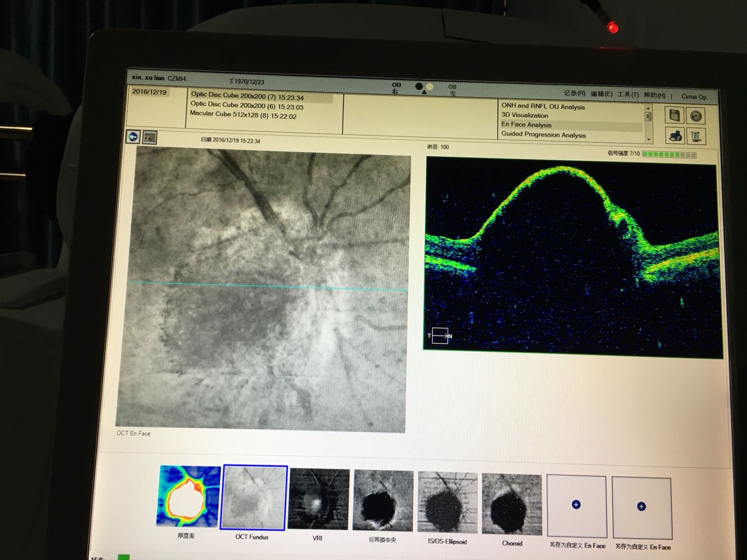
Task: Click the blue back arrow icon
Action: tap(133, 137)
